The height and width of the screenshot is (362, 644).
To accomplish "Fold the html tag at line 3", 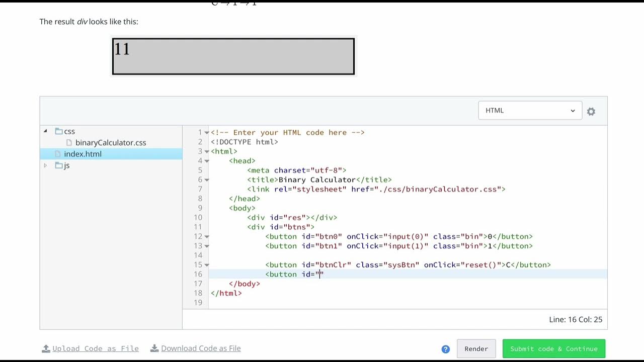I will 207,151.
